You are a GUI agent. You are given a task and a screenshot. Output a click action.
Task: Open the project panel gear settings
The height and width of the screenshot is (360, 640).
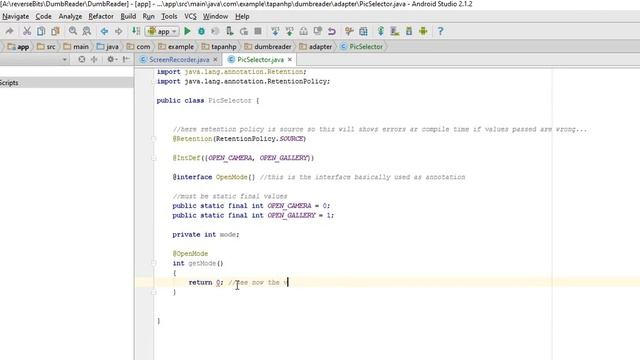pos(111,60)
